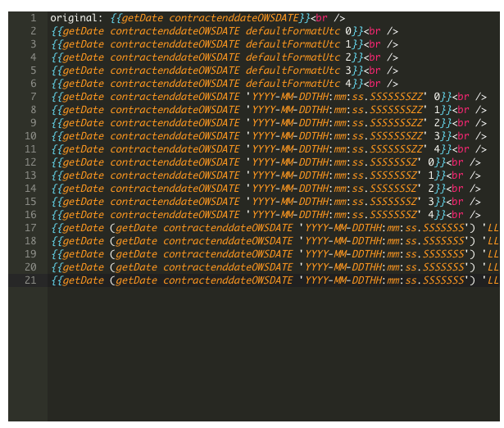
Task: Click the format string ending ZZ on line 7
Action: click(x=337, y=97)
